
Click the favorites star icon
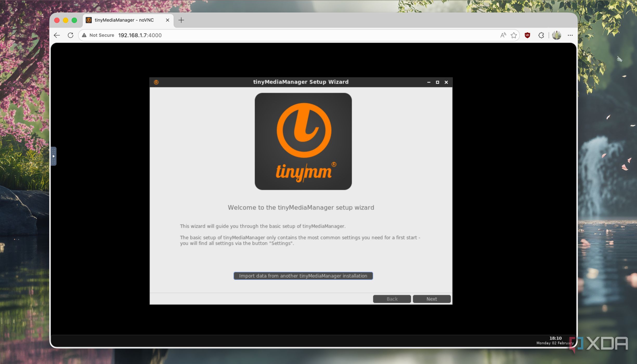coord(513,35)
